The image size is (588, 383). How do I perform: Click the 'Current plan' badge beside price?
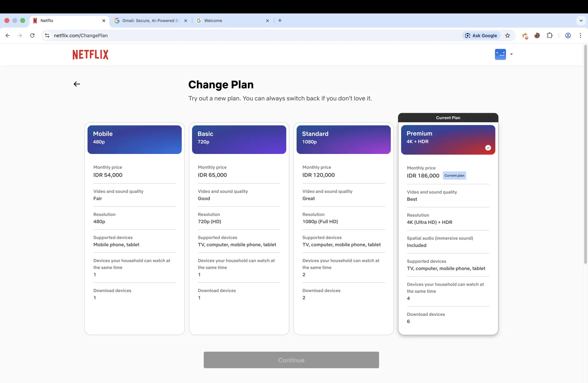[x=454, y=175]
